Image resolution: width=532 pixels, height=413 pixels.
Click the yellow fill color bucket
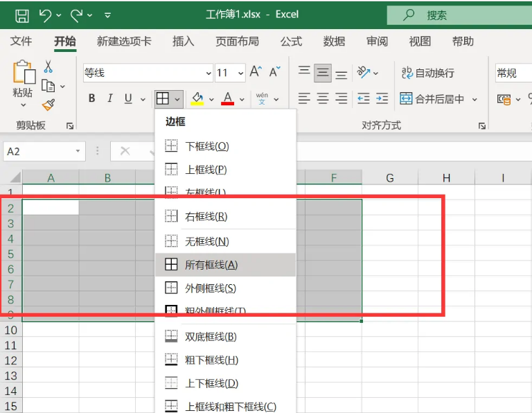coord(197,99)
